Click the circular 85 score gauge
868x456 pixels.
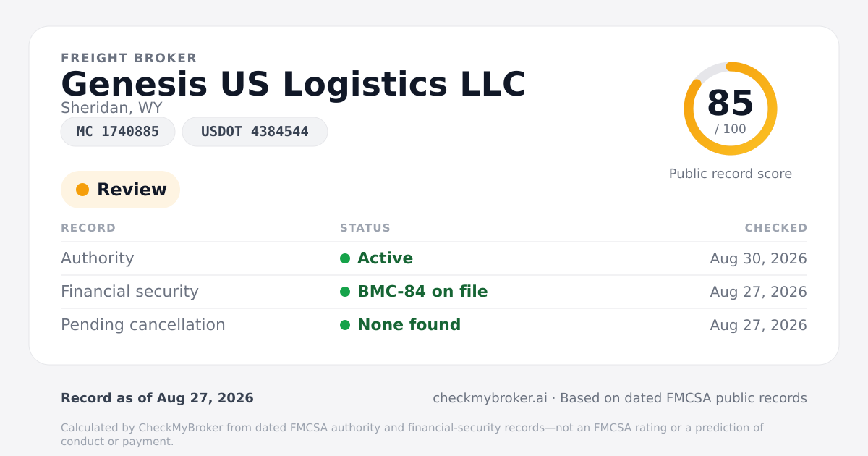click(x=731, y=109)
